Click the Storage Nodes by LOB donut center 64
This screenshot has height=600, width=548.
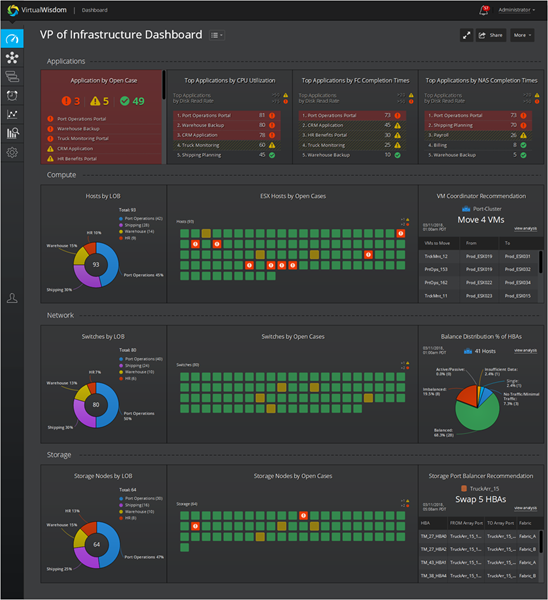click(x=97, y=545)
